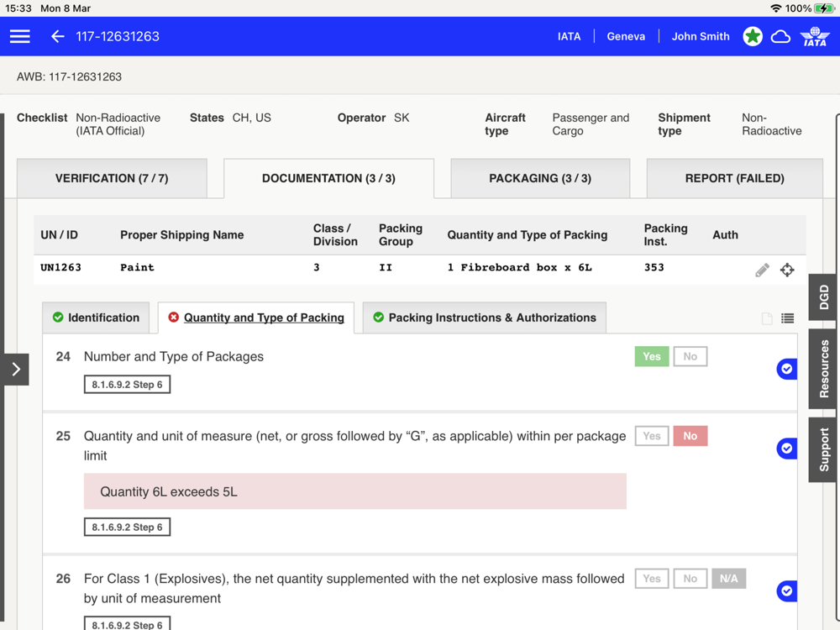Click the blue check badge for question 25
This screenshot has height=630, width=840.
tap(786, 448)
